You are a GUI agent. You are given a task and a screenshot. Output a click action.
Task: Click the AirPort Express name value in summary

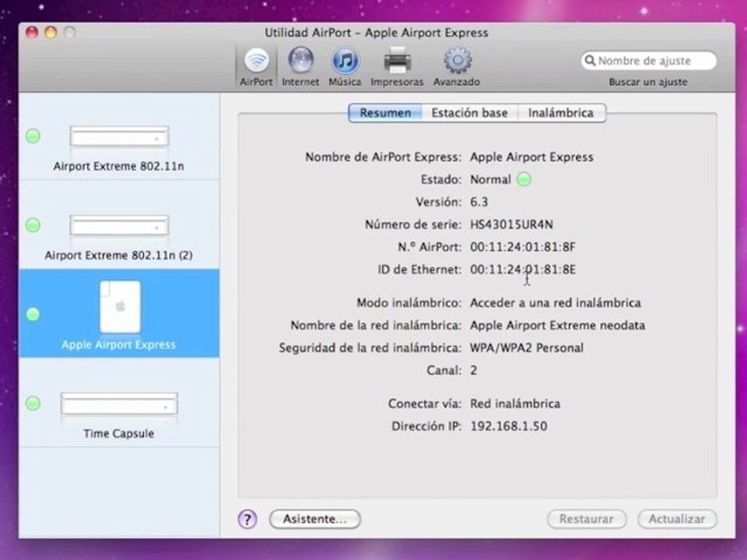pyautogui.click(x=531, y=157)
